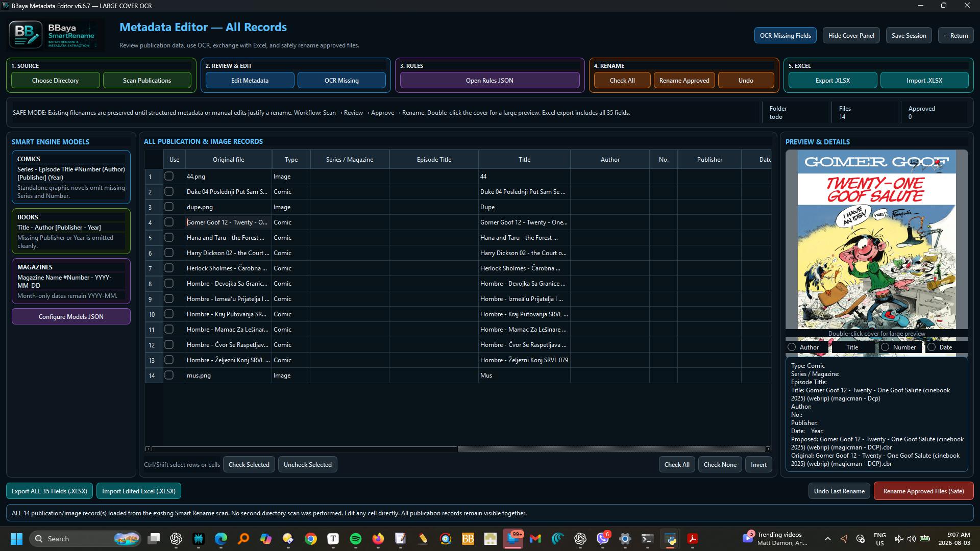The width and height of the screenshot is (980, 551).
Task: Tick the Use checkbox for Hombre - Željezni Konj
Action: coord(169,360)
